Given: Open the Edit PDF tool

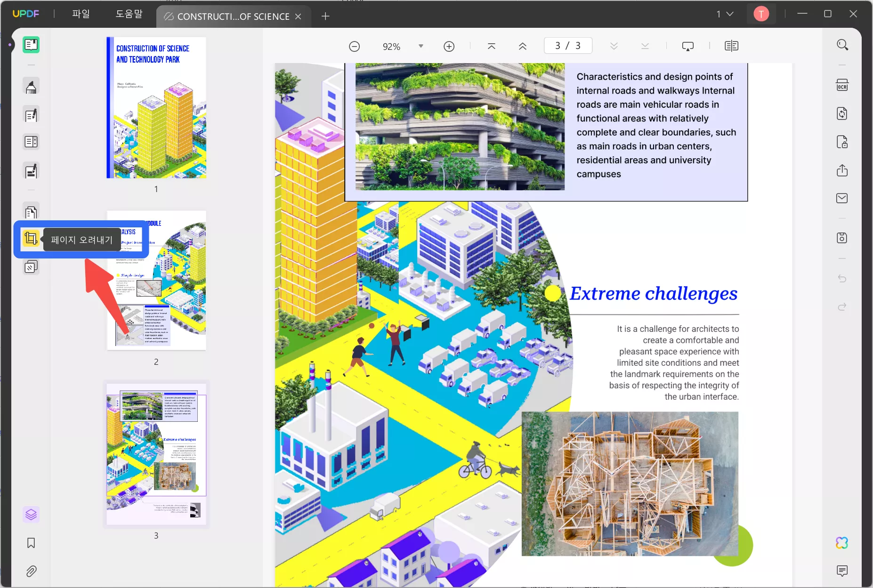Looking at the screenshot, I should pyautogui.click(x=31, y=115).
